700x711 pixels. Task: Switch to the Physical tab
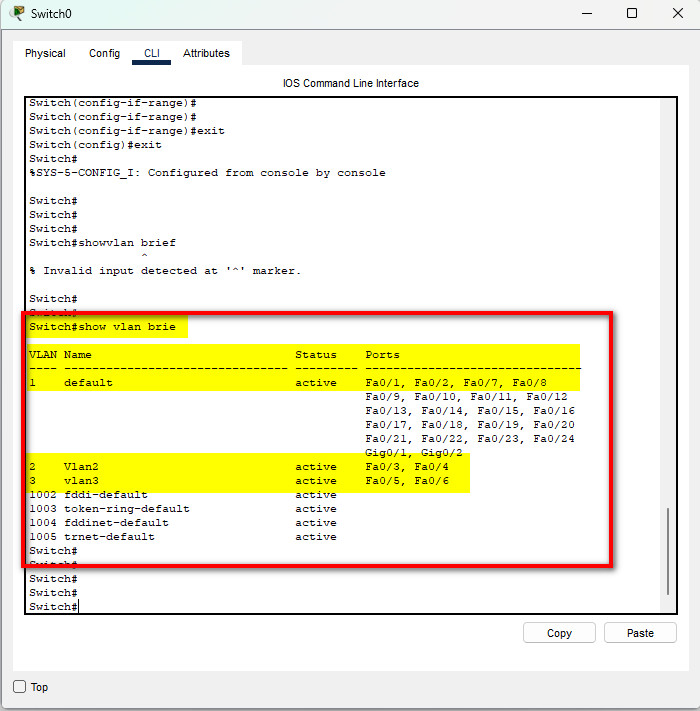pos(45,54)
